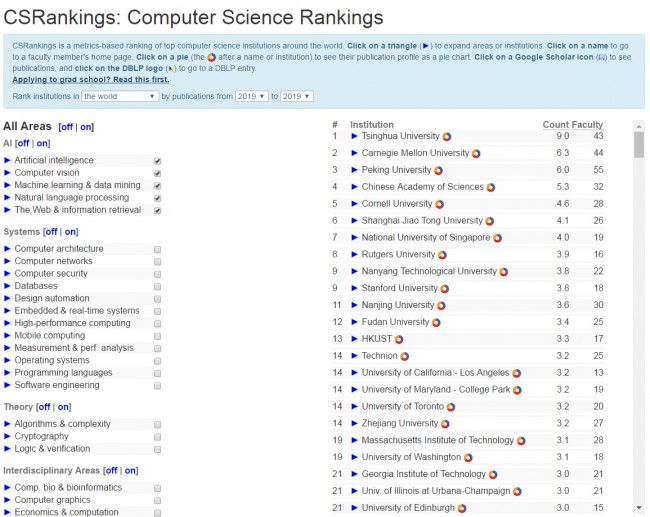Click University of Maryland pie chart icon
This screenshot has height=517, width=650.
pos(517,390)
